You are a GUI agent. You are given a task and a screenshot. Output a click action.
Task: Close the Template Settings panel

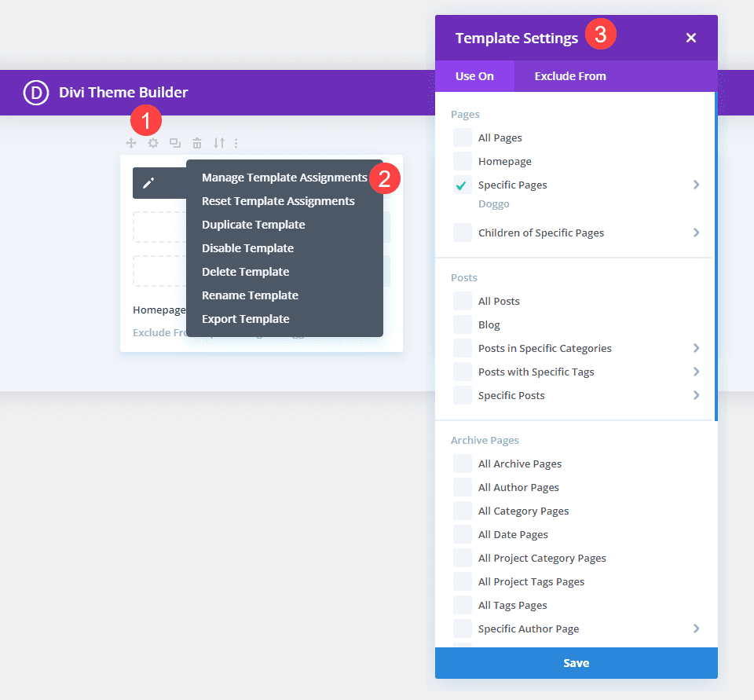[690, 37]
